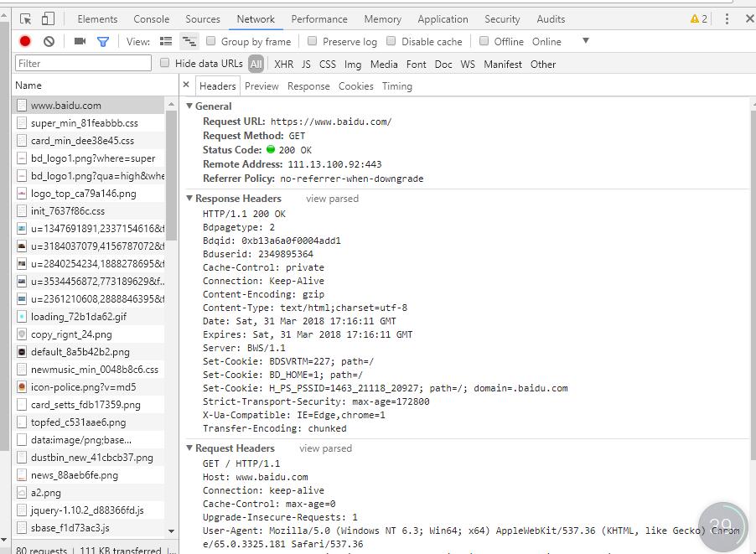Open the Performance tab
This screenshot has width=756, height=554.
click(x=319, y=19)
